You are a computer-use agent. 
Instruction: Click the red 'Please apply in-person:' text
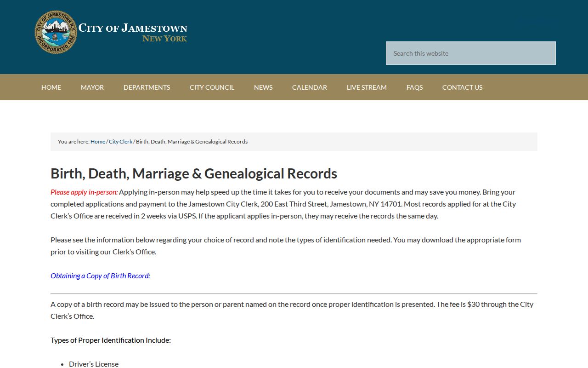click(x=84, y=192)
